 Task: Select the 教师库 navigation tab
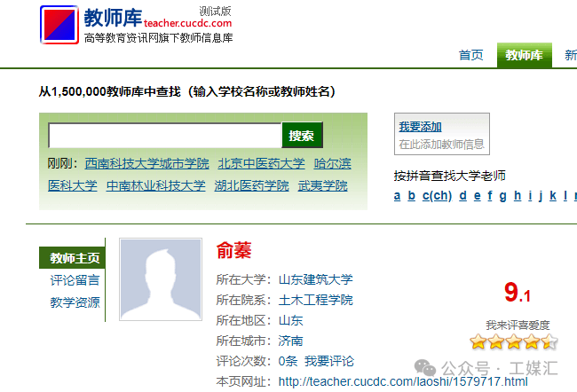pyautogui.click(x=524, y=55)
